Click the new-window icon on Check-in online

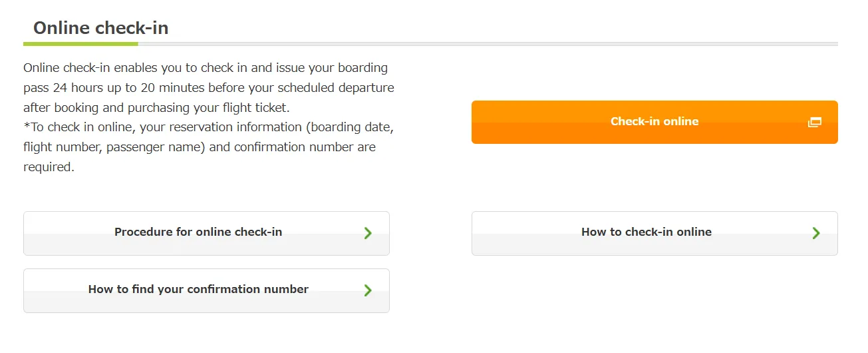(x=814, y=122)
